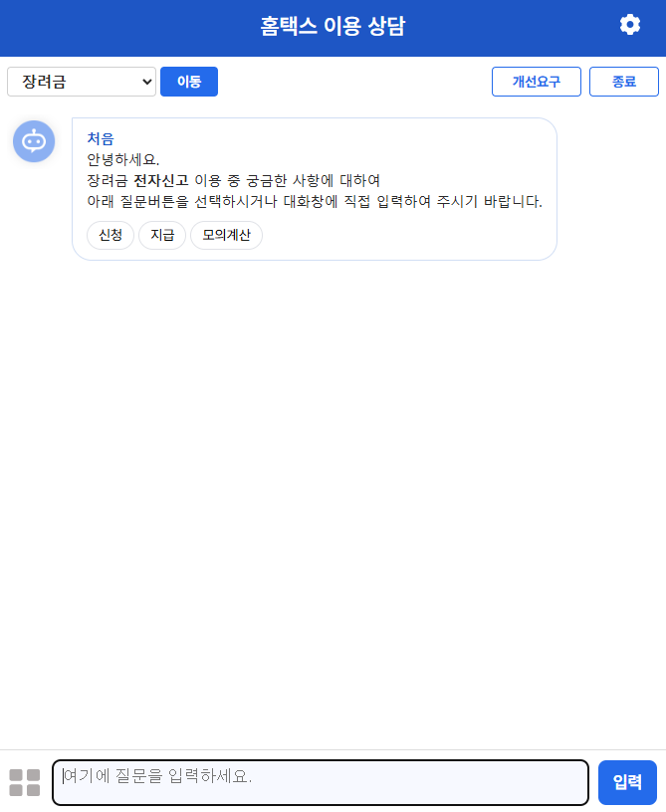Open settings via the gear icon
The width and height of the screenshot is (666, 812).
pos(630,25)
